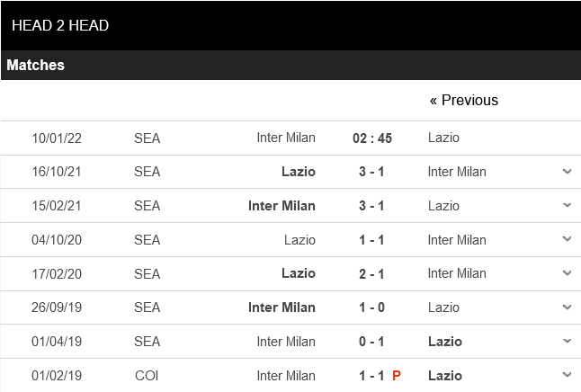
Task: Click the « Previous link
Action: [x=463, y=100]
